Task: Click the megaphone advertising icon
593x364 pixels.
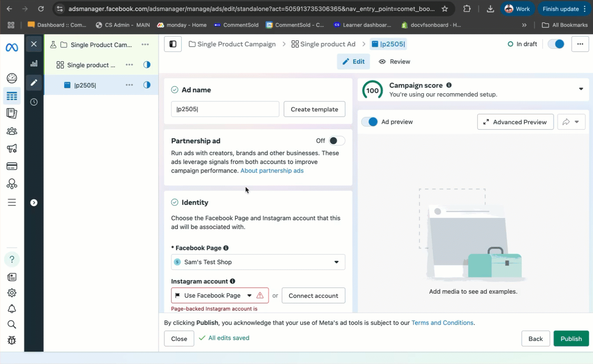Action: (12, 149)
